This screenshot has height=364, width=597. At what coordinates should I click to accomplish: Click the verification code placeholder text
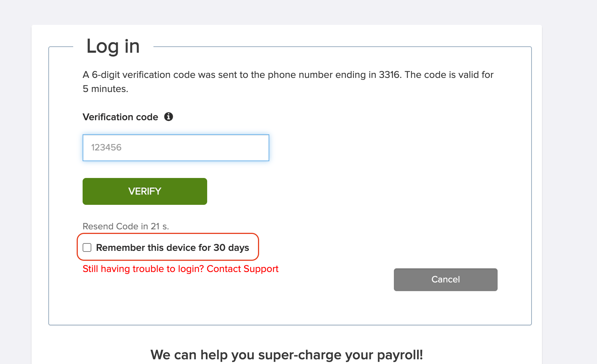[x=106, y=148]
